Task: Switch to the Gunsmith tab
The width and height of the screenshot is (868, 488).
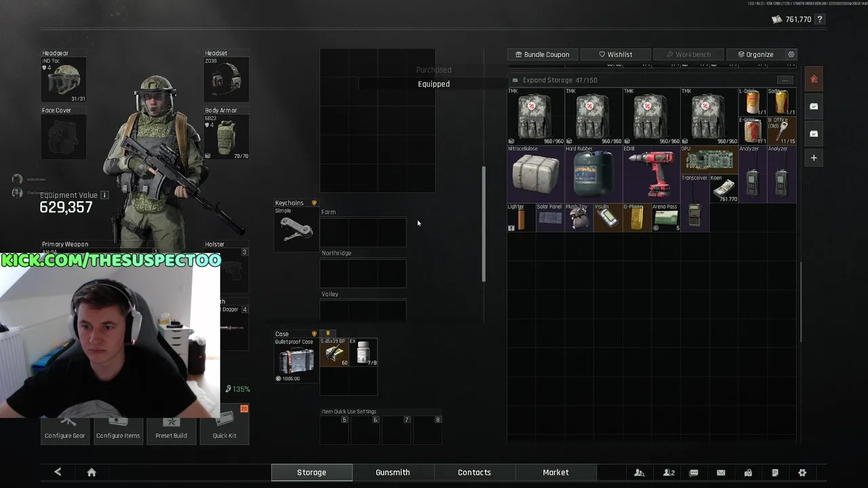Action: [393, 472]
